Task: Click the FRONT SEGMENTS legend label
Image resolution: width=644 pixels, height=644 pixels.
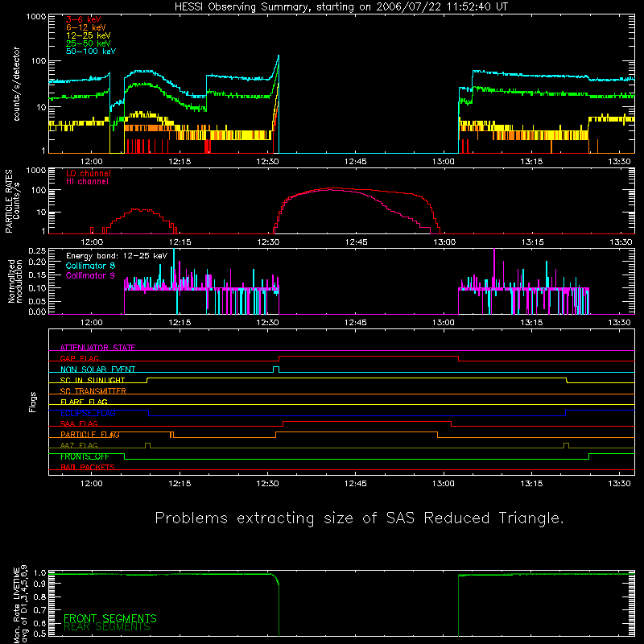Action: 110,618
